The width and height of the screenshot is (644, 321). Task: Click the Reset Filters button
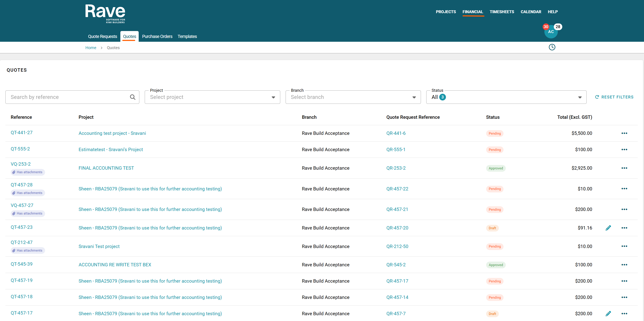tap(614, 97)
